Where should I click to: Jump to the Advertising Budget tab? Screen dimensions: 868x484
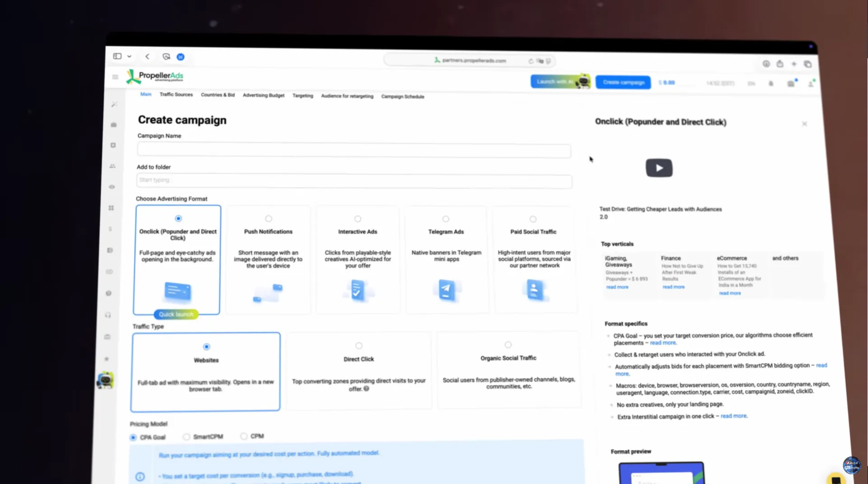coord(263,95)
